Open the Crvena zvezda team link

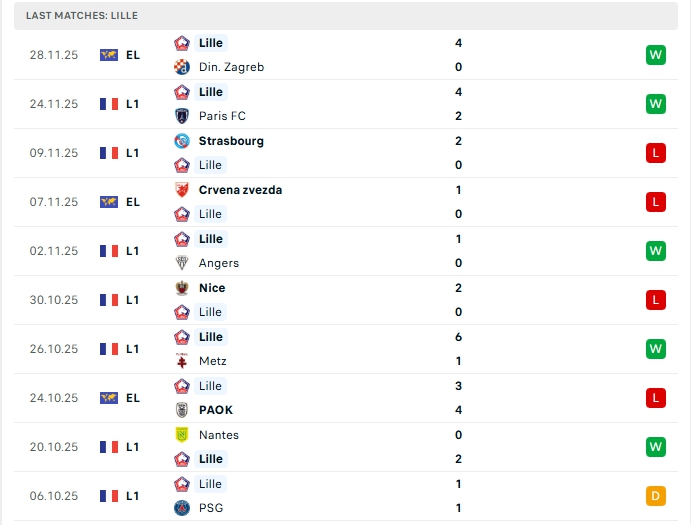240,190
